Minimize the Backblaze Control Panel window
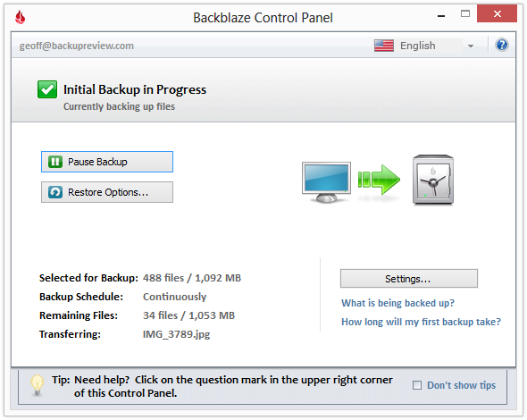 coord(441,15)
